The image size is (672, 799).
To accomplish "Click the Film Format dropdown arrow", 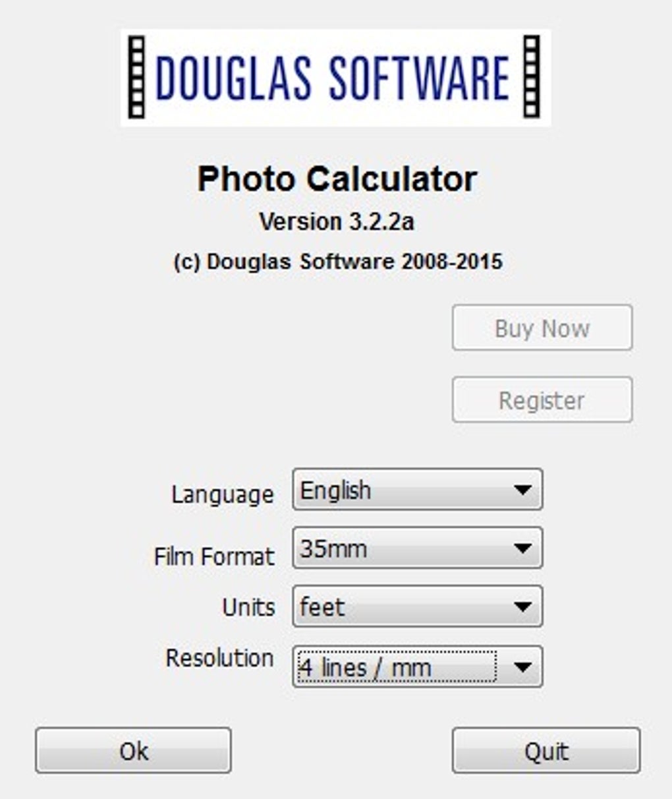I will 524,547.
